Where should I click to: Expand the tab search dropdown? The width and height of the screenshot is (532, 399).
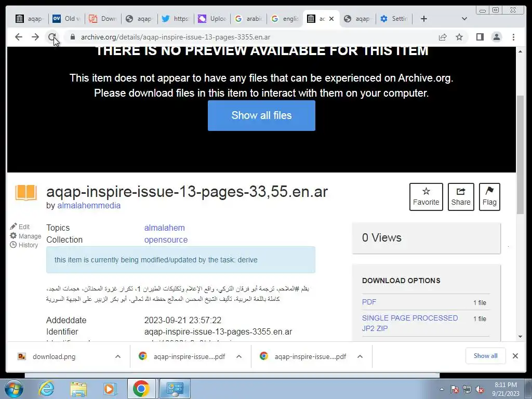464,19
